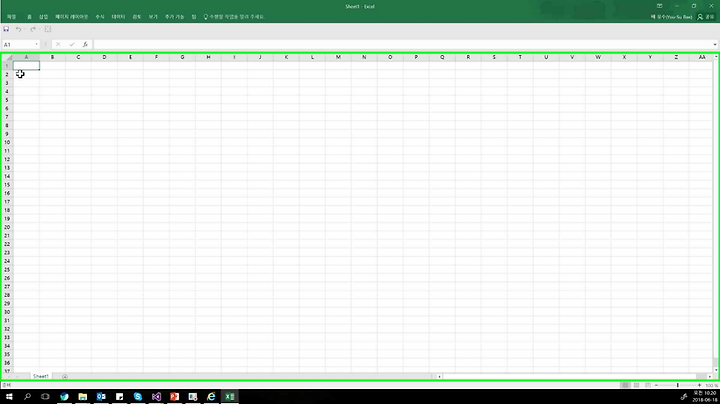The width and height of the screenshot is (720, 404).
Task: Open the Team tab (팀)
Action: tap(194, 17)
